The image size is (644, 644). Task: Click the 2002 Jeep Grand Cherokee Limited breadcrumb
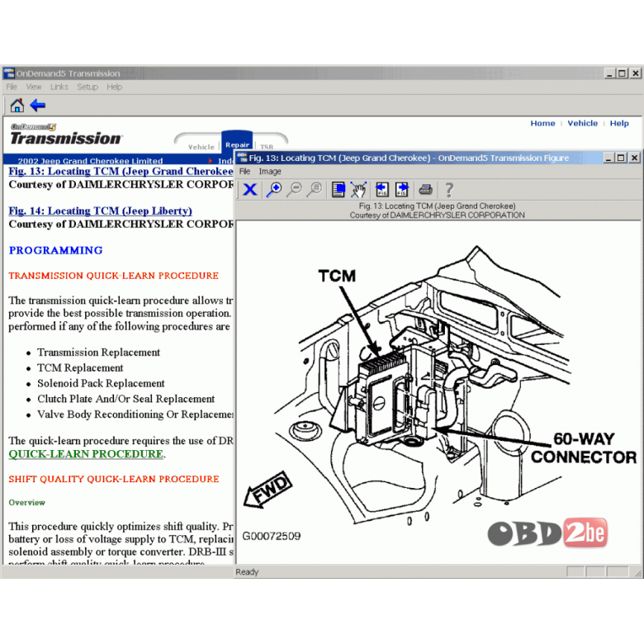90,161
